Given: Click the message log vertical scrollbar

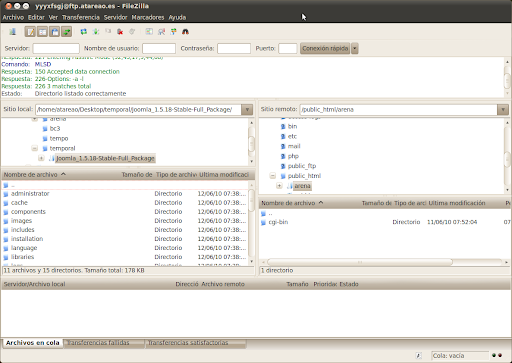Looking at the screenshot, I should [x=507, y=80].
